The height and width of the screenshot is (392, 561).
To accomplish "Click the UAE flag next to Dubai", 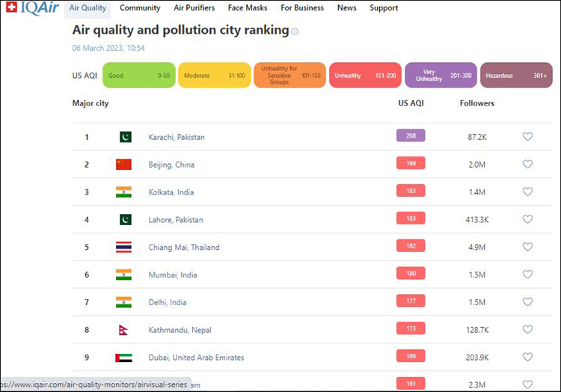I will coord(123,358).
